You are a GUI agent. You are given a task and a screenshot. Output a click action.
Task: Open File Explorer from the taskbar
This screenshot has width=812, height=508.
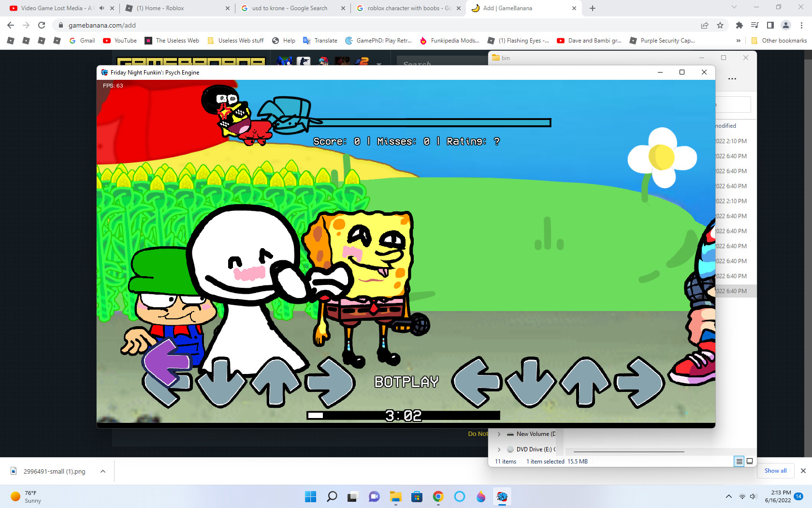(x=396, y=496)
